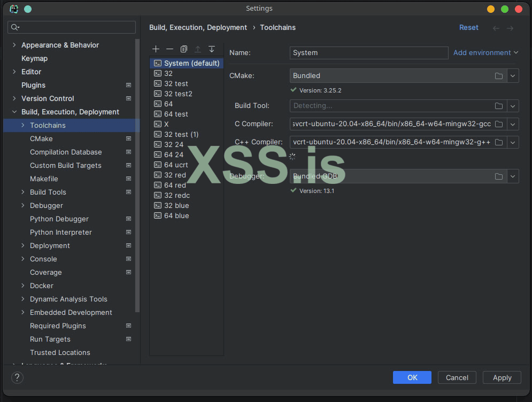The image size is (532, 402).
Task: Browse for Debugger folder icon
Action: pos(498,176)
